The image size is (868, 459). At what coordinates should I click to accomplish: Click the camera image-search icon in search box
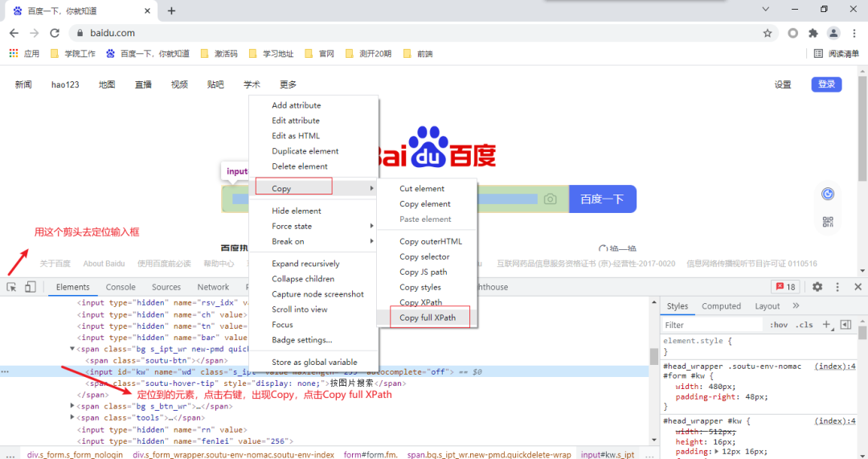pos(551,199)
